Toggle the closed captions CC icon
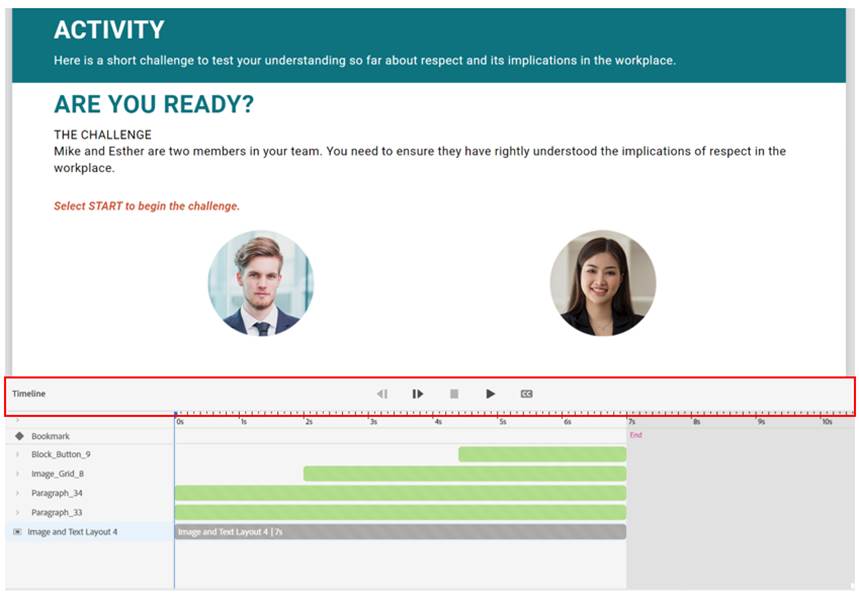 coord(527,394)
